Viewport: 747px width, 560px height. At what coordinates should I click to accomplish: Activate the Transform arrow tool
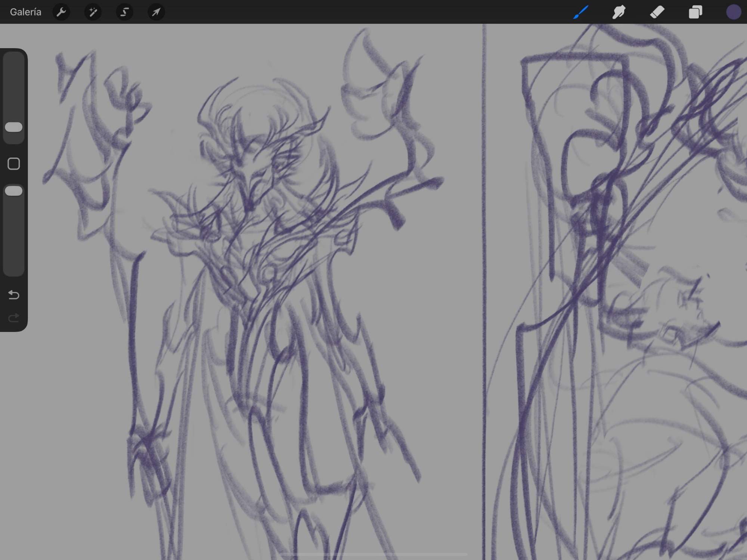pyautogui.click(x=156, y=12)
